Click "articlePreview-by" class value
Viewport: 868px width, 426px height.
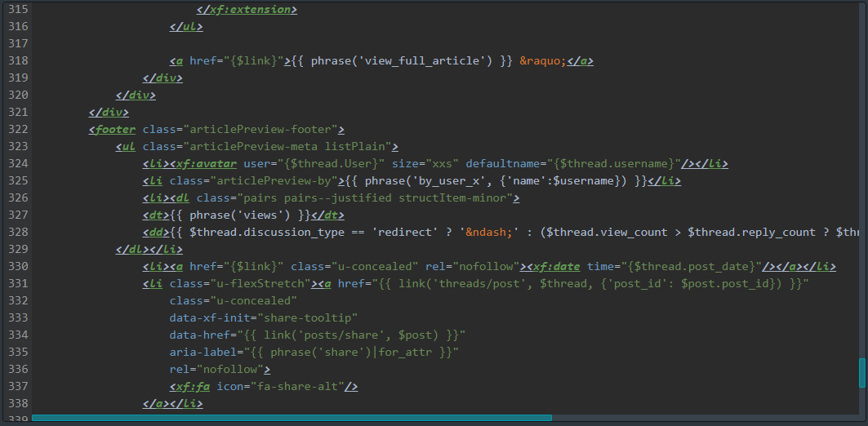(274, 181)
